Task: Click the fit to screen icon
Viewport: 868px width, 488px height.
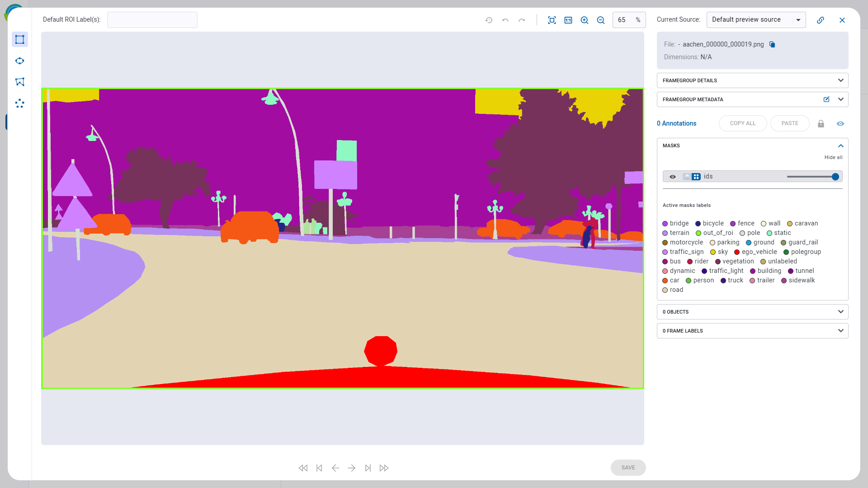Action: tap(552, 20)
